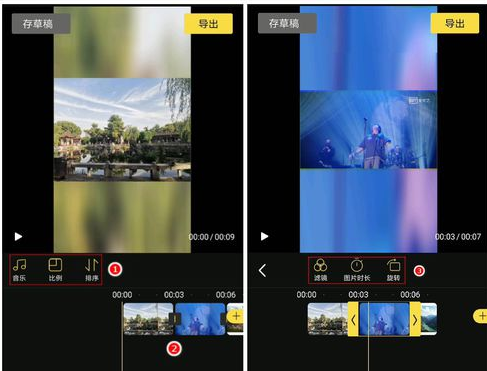Image resolution: width=487 pixels, height=371 pixels.
Task: Select the garden clip in the left timeline
Action: pos(148,319)
